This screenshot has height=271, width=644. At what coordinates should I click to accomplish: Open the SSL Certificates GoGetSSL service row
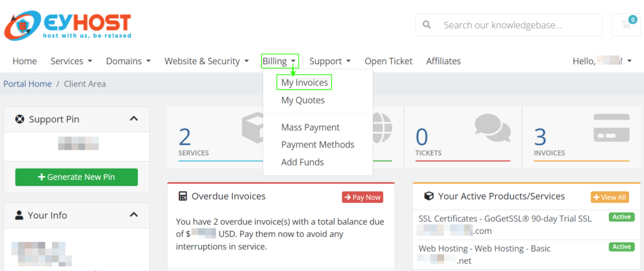[526, 224]
